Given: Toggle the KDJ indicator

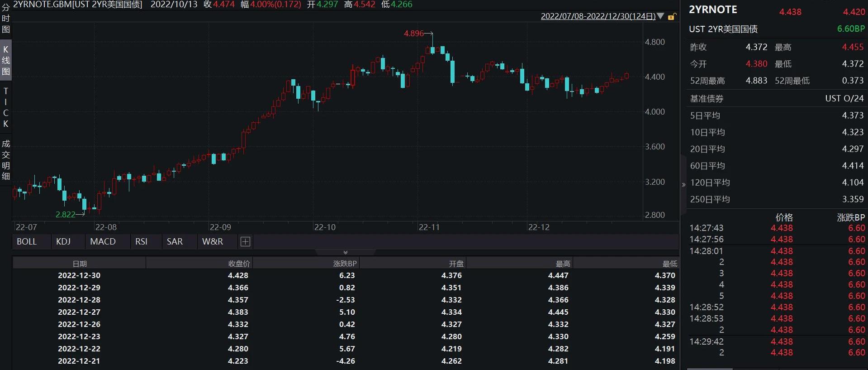Looking at the screenshot, I should point(63,242).
